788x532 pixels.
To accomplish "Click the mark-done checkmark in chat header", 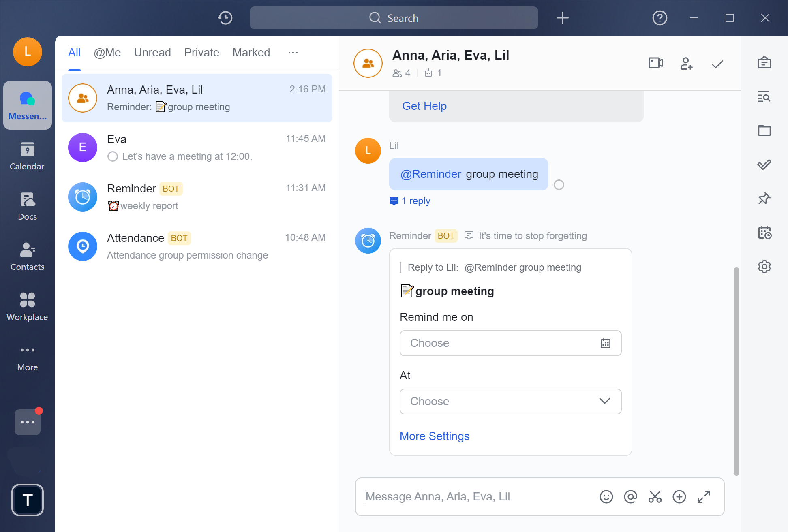I will tap(717, 64).
